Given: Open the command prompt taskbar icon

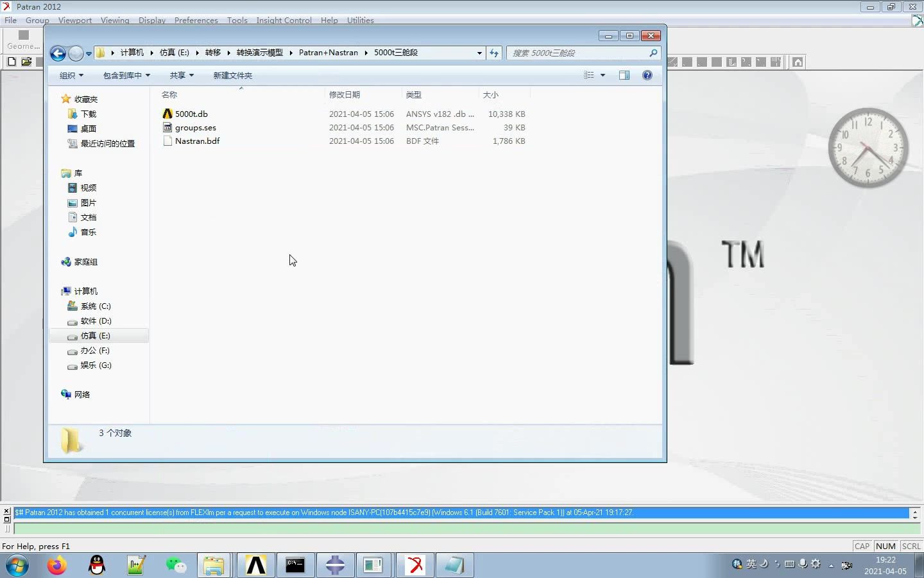Looking at the screenshot, I should (x=295, y=565).
